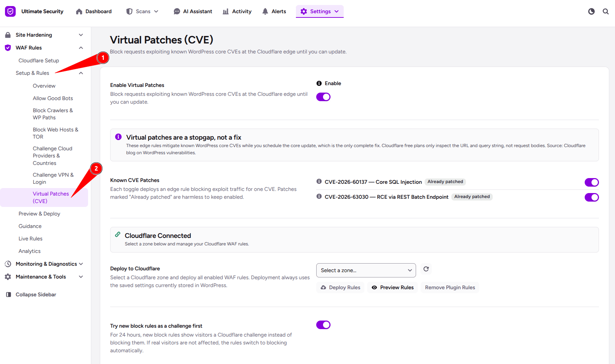
Task: Open the Select a zone dropdown
Action: pyautogui.click(x=366, y=270)
